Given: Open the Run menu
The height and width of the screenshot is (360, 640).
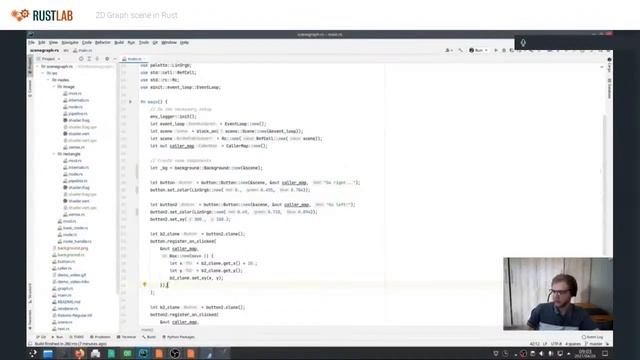Looking at the screenshot, I should (x=131, y=42).
